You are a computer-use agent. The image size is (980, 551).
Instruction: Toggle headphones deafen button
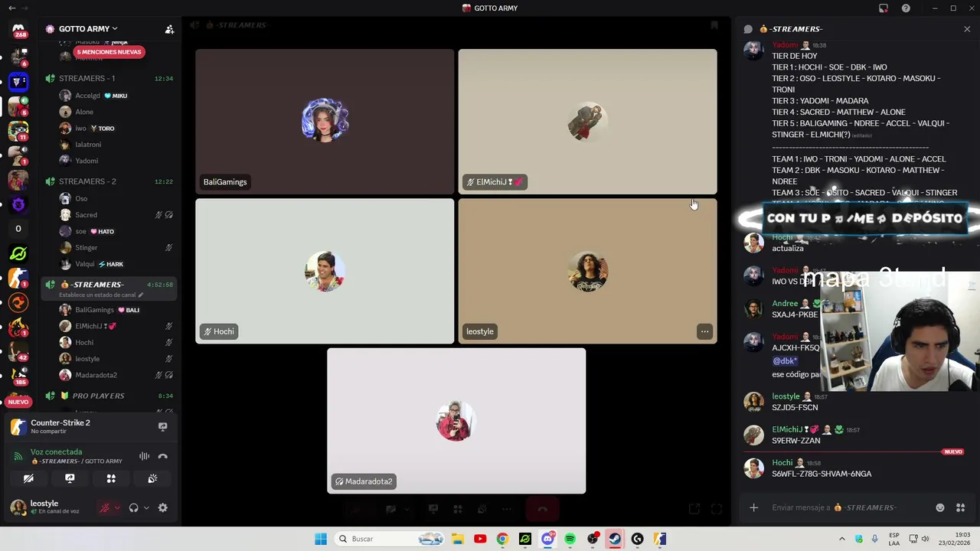point(134,507)
